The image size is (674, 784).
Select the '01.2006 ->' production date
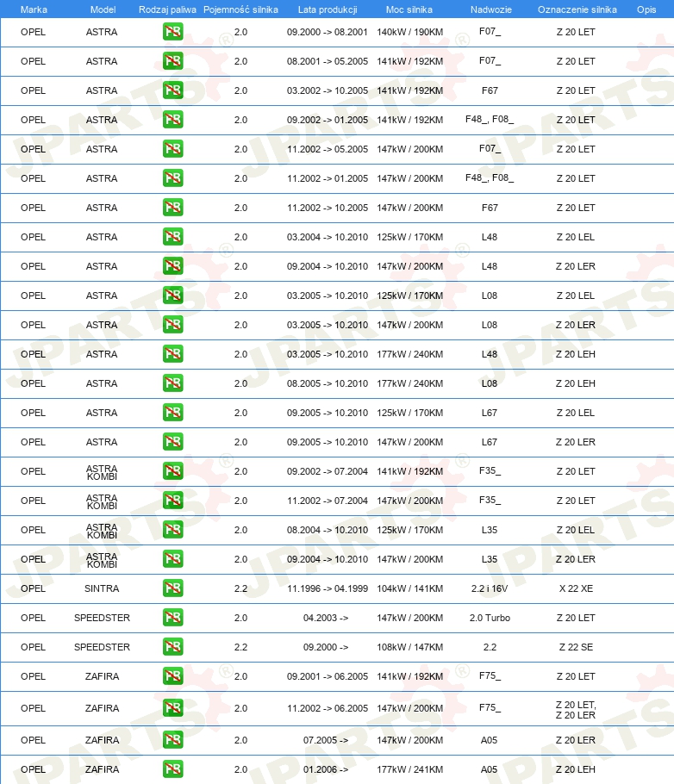point(326,769)
